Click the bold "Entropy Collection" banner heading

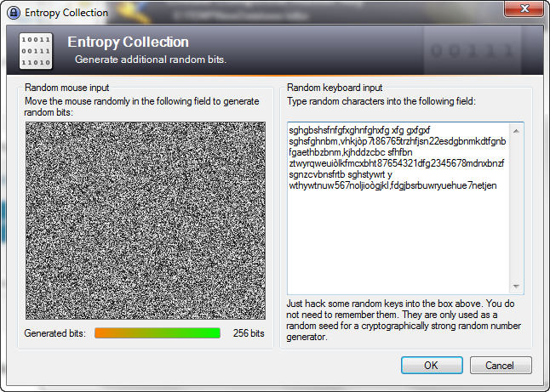coord(128,43)
